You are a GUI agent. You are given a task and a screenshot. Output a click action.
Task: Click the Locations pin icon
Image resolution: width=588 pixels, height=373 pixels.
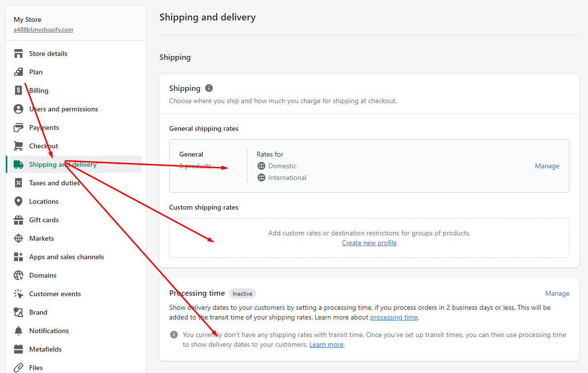click(18, 201)
